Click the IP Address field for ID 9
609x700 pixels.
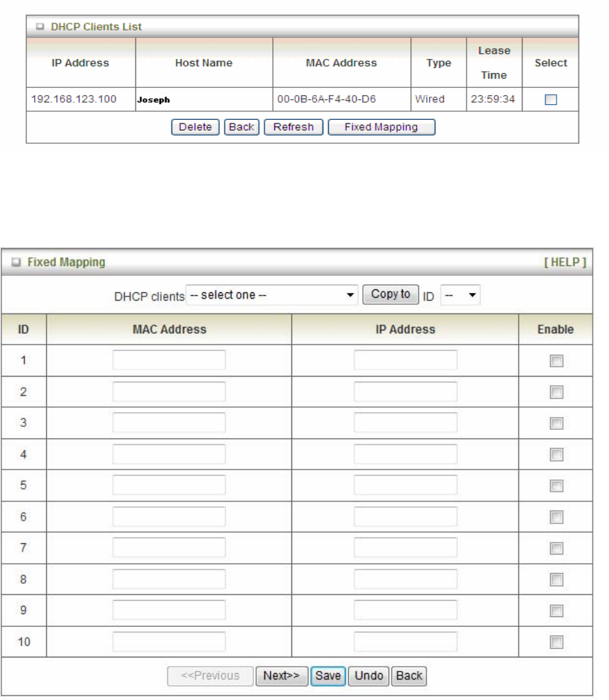click(x=405, y=610)
